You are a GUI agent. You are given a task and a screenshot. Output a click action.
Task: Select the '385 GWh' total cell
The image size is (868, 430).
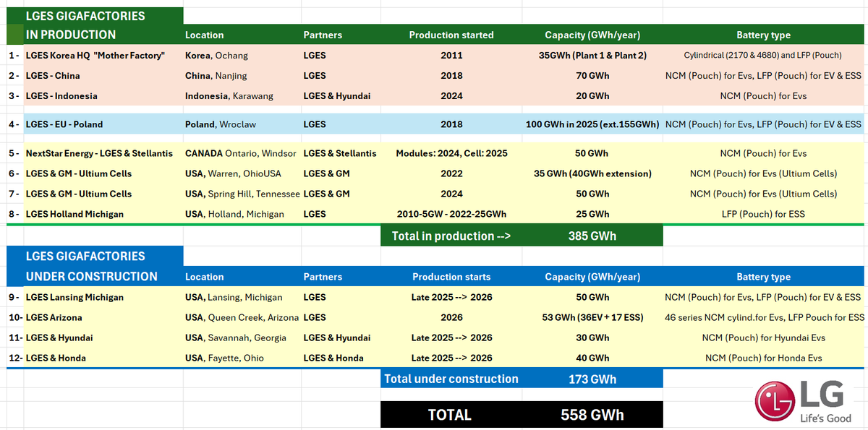click(592, 236)
